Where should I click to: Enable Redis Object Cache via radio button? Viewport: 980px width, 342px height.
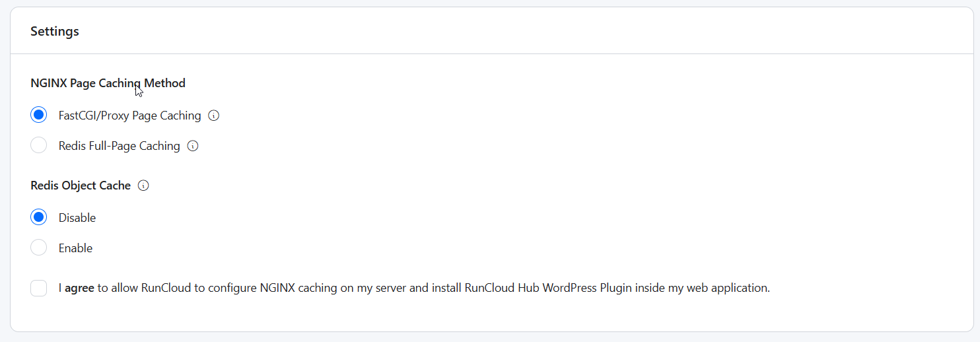(x=39, y=248)
